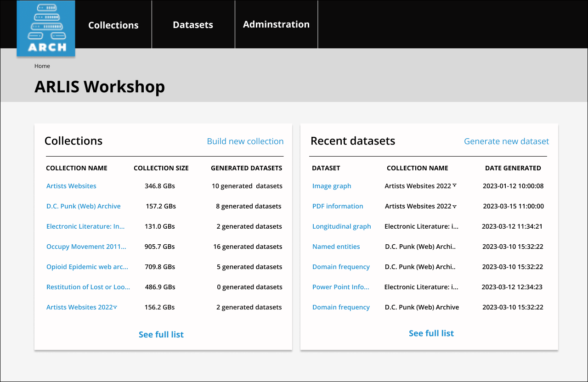Select the 157.2 GBs size cell
588x382 pixels.
161,206
